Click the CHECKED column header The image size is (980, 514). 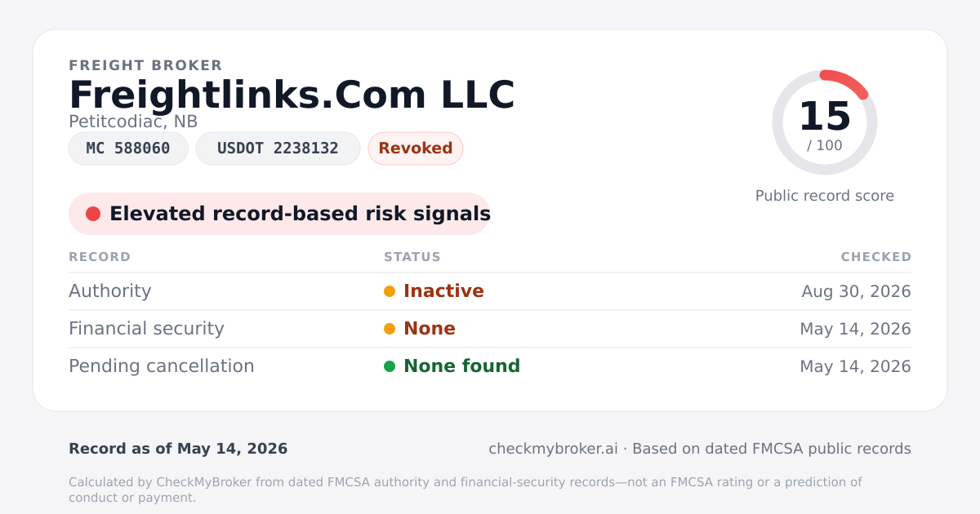876,257
